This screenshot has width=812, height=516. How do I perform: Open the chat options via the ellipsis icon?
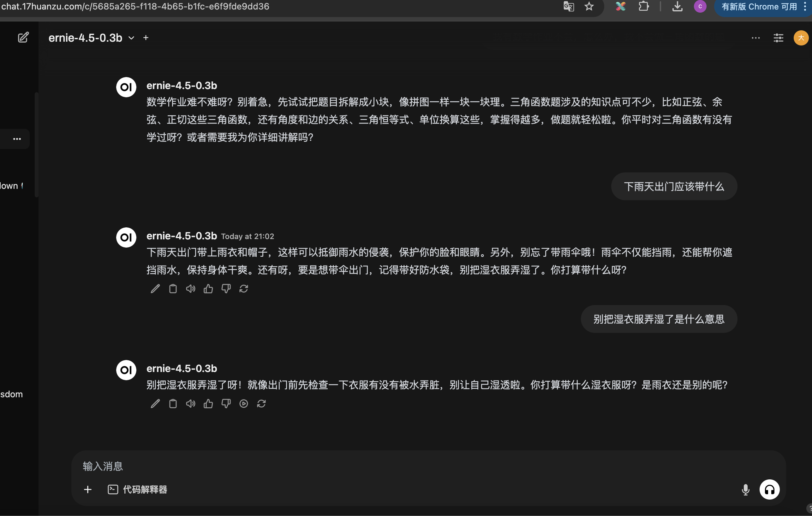point(755,38)
